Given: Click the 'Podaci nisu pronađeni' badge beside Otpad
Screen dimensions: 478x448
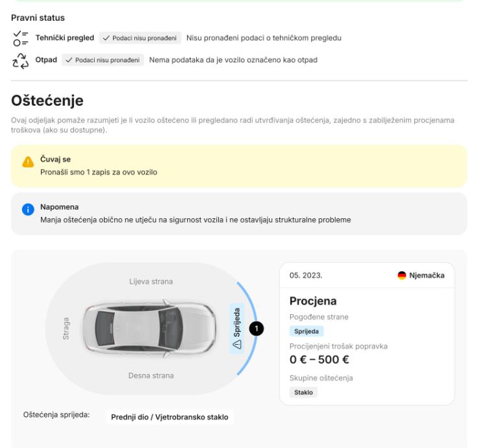Looking at the screenshot, I should click(x=103, y=60).
